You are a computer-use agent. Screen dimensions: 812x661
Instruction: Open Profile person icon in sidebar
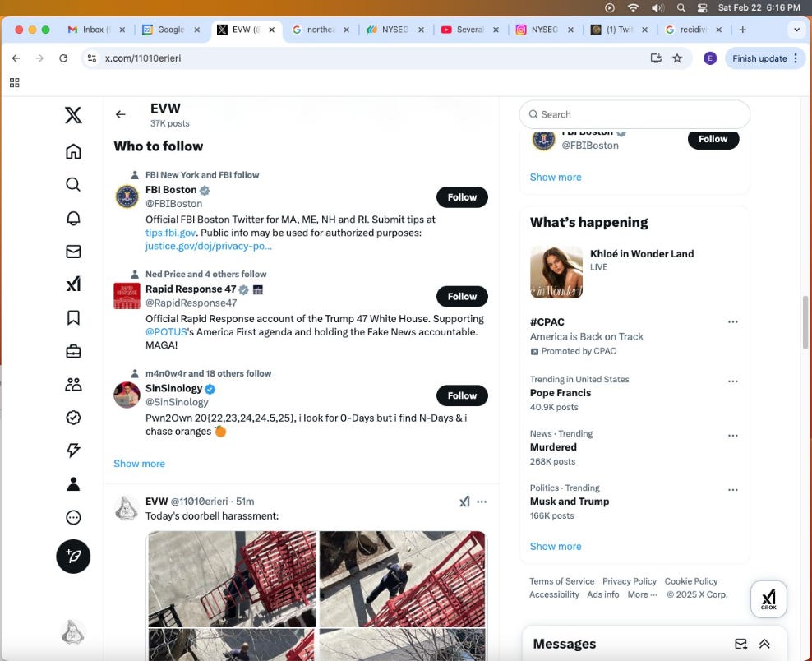pyautogui.click(x=73, y=484)
